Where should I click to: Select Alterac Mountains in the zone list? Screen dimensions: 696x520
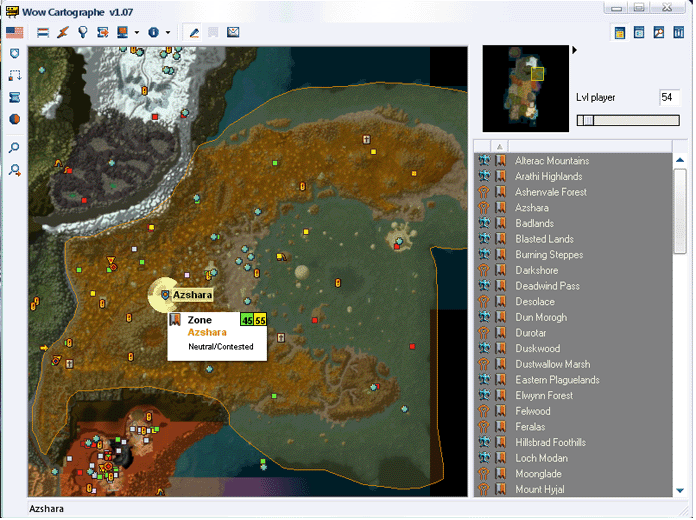coord(552,161)
